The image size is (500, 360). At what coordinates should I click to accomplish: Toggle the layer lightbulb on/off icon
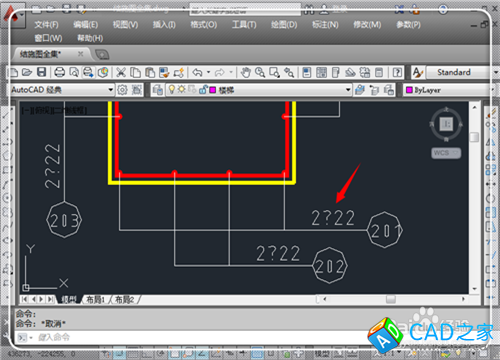(x=172, y=89)
